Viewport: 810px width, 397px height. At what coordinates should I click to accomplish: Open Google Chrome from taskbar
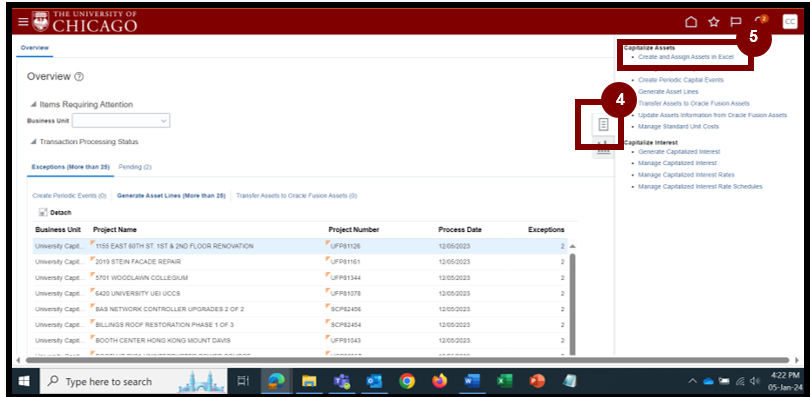click(x=407, y=382)
